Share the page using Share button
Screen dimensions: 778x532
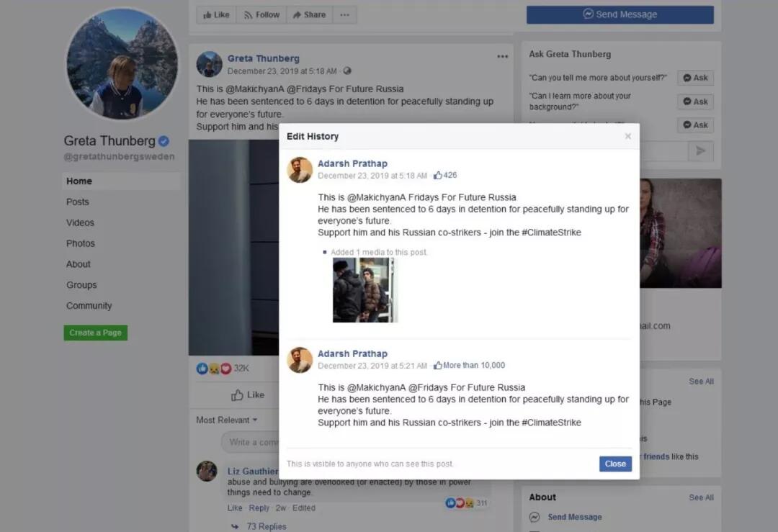[x=309, y=15]
